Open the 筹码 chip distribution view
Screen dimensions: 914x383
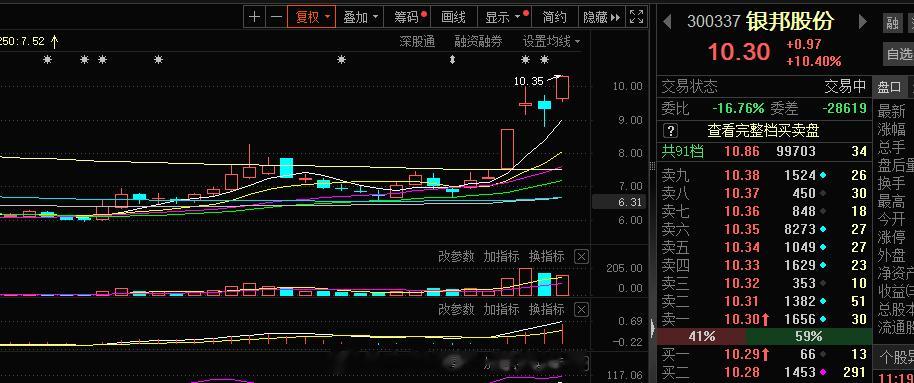pyautogui.click(x=407, y=17)
